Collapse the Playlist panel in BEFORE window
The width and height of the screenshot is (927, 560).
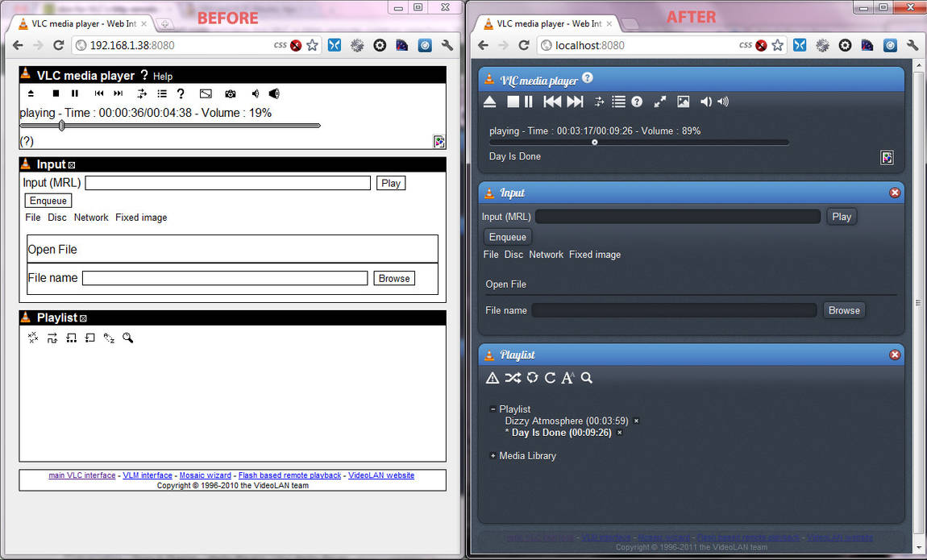pyautogui.click(x=83, y=318)
